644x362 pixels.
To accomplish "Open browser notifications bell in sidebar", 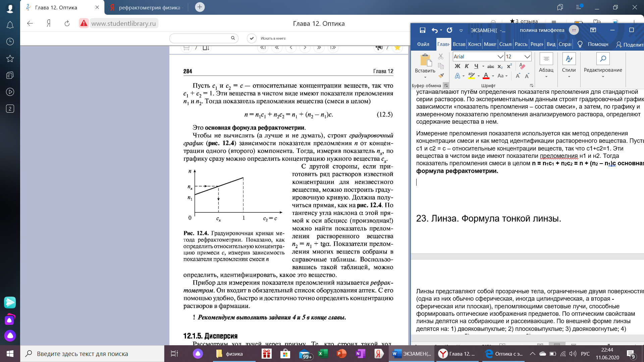I will (x=10, y=25).
